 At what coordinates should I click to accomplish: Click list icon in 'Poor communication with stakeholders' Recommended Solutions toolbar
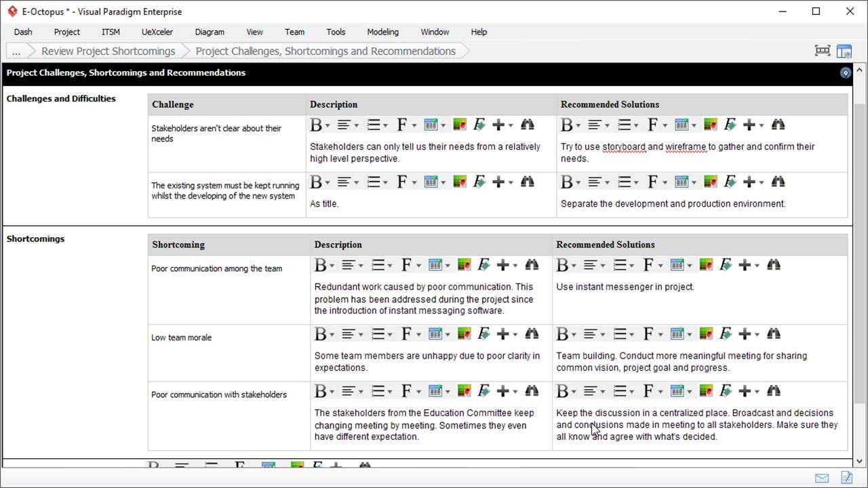click(619, 391)
